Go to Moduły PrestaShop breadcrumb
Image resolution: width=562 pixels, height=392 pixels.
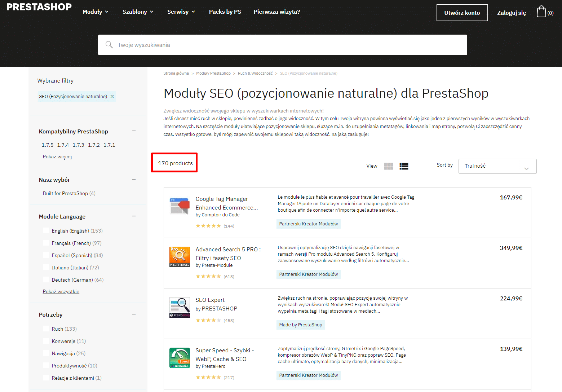click(213, 73)
